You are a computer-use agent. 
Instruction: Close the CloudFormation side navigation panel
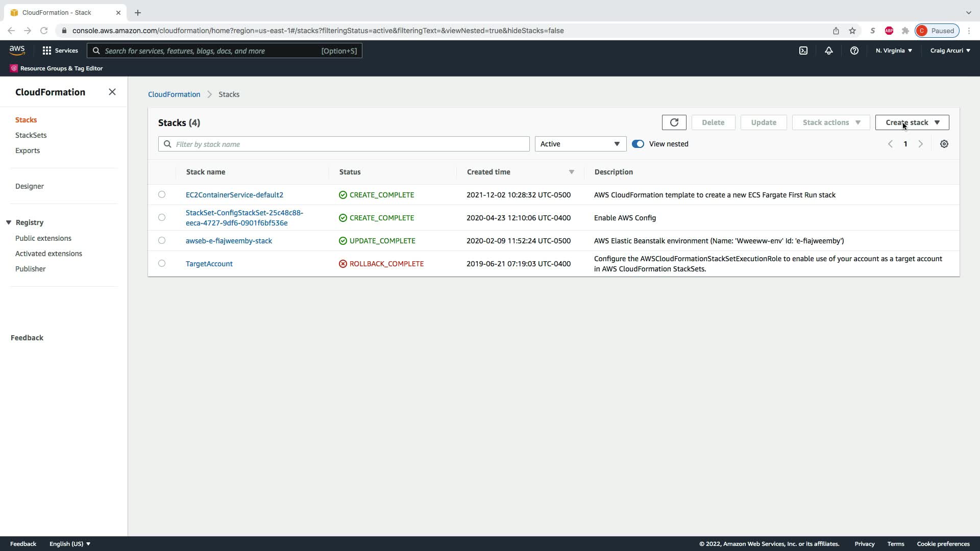[x=112, y=92]
